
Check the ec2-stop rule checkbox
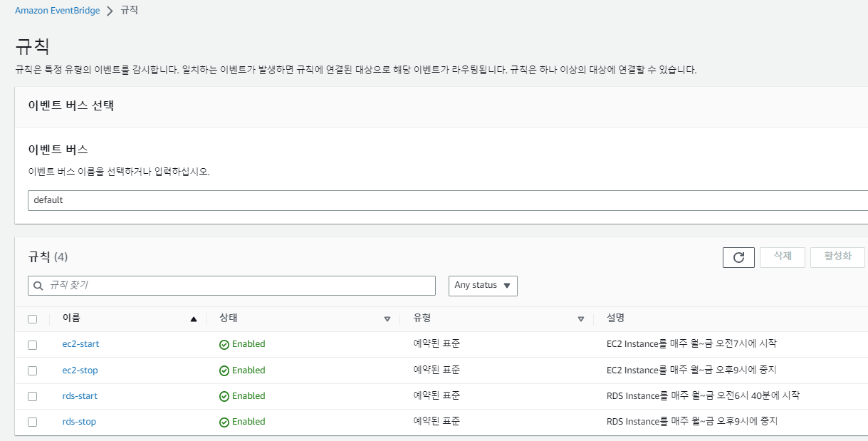pyautogui.click(x=32, y=370)
